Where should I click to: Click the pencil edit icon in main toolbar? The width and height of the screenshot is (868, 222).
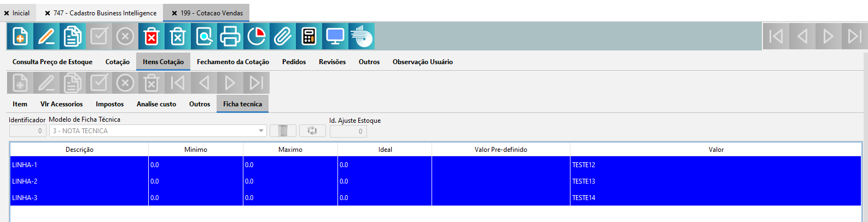click(x=46, y=37)
